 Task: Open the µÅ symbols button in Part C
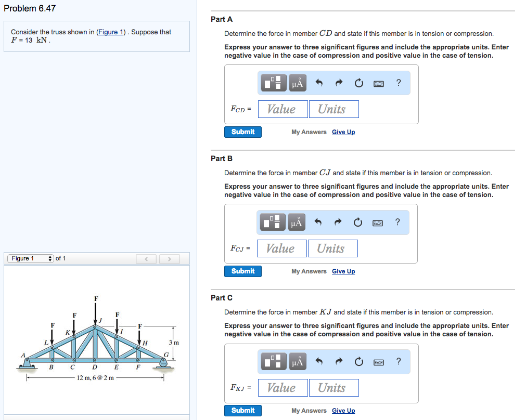pos(298,361)
